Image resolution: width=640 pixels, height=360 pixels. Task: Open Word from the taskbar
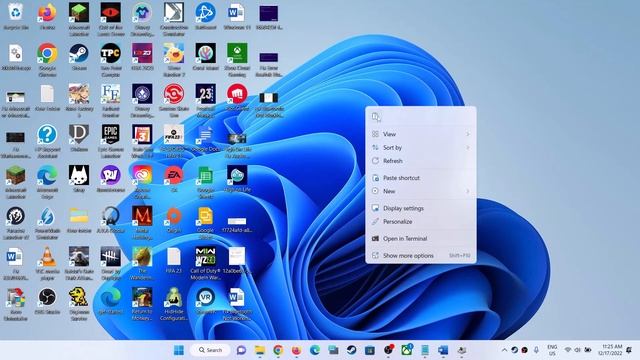(x=443, y=350)
